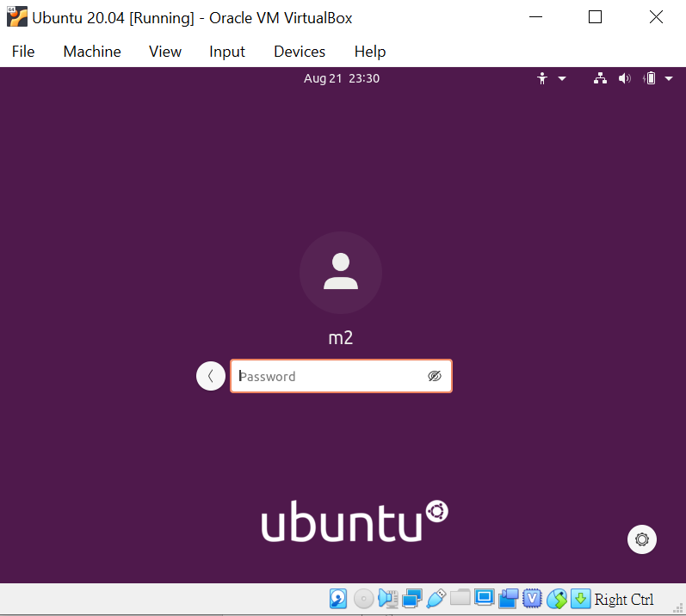The height and width of the screenshot is (616, 686).
Task: Open the Aug 21 23:30 clock
Action: pos(342,78)
